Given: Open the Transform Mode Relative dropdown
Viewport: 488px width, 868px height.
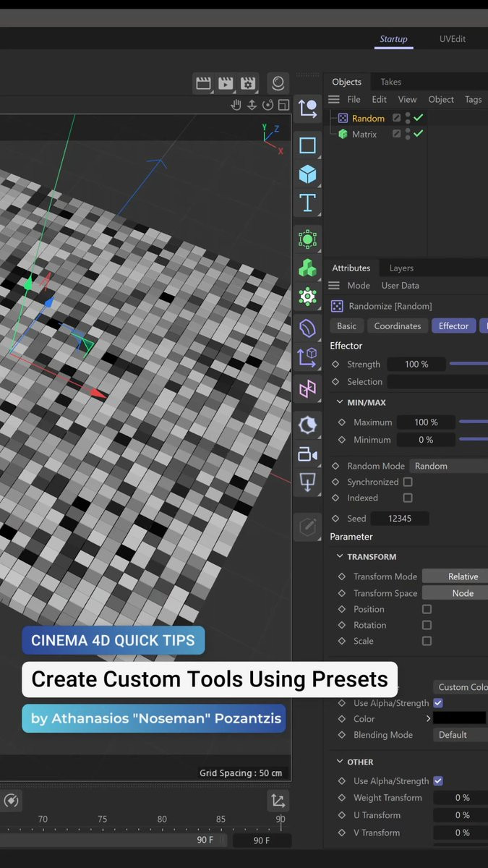Looking at the screenshot, I should (x=455, y=576).
